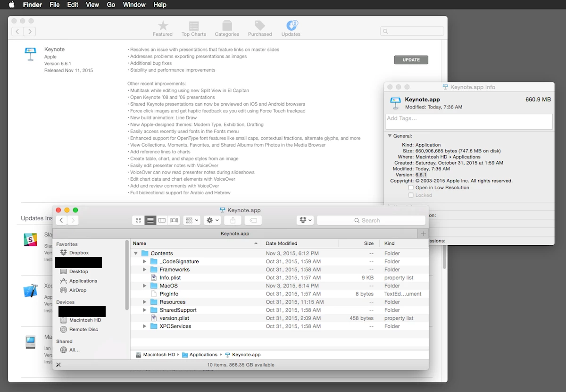Sort by the Name column header
566x392 pixels.
point(195,243)
